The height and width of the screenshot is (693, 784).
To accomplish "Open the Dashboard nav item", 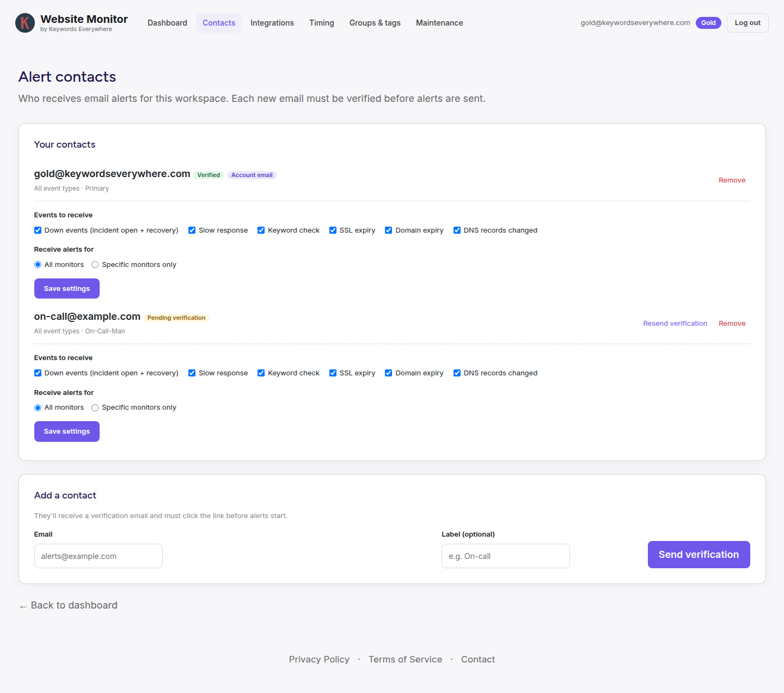I will click(167, 23).
